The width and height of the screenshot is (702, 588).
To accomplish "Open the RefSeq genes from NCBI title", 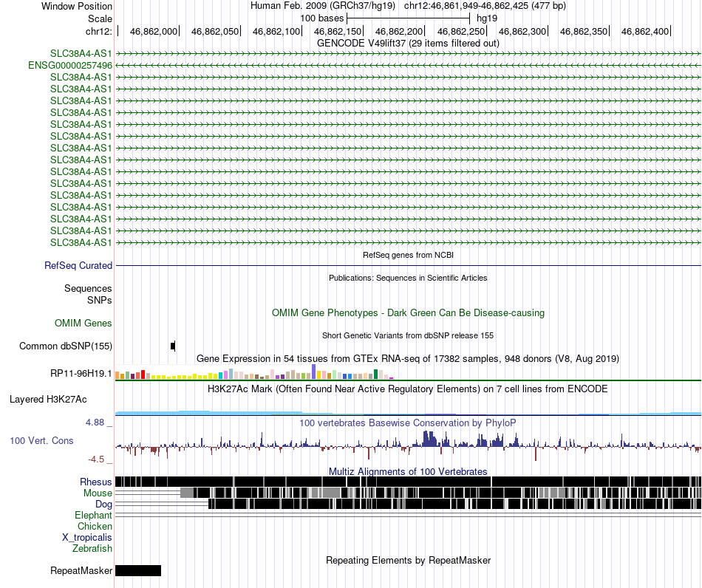I will (x=408, y=255).
